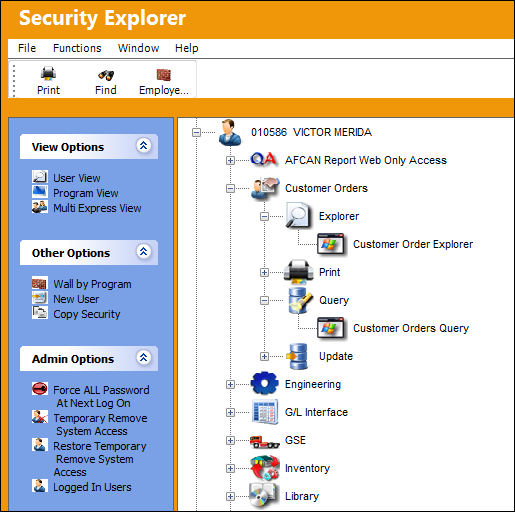Expand the GSE node

230,441
